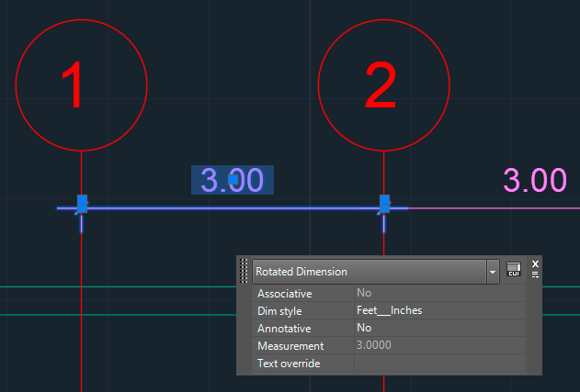
Task: Select the Associative property label
Action: [x=285, y=294]
